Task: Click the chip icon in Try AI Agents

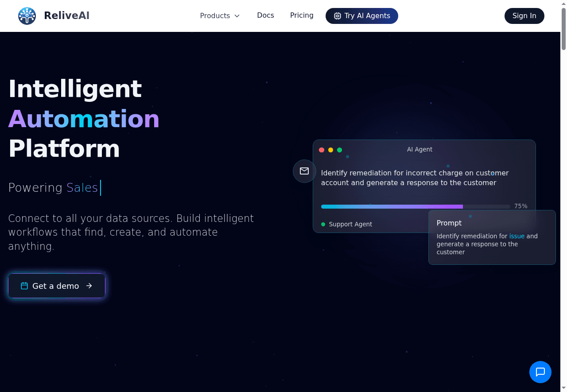Action: [x=338, y=16]
